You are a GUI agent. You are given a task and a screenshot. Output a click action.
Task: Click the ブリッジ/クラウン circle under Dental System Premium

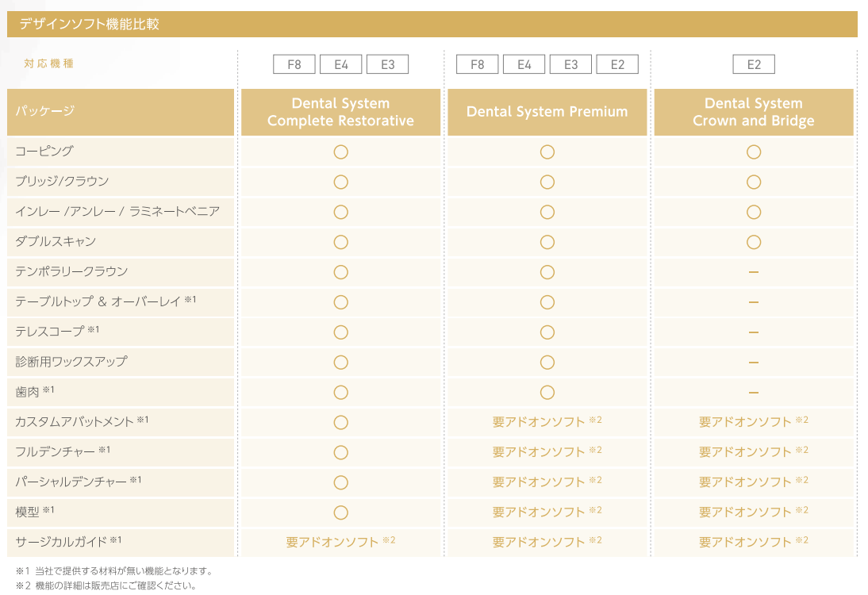click(x=547, y=182)
